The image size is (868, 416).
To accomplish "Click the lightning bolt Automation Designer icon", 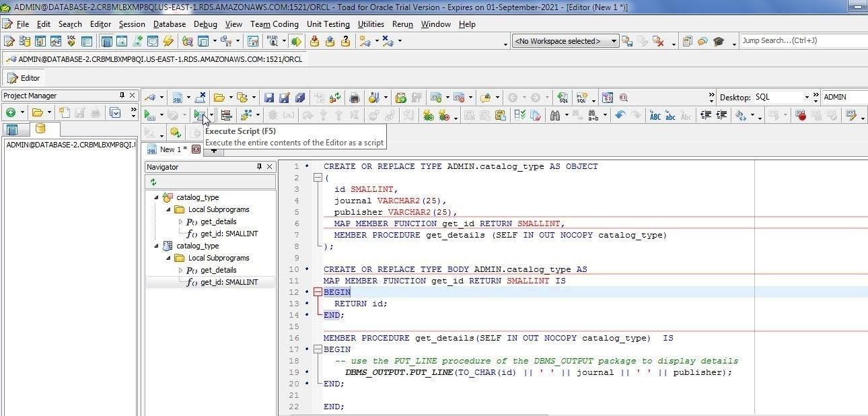I will [x=168, y=41].
